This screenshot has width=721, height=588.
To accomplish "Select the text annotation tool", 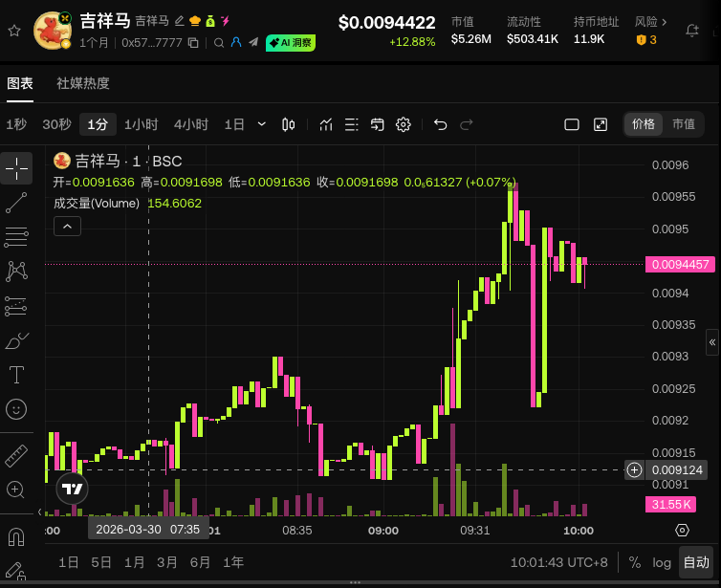I will [16, 375].
